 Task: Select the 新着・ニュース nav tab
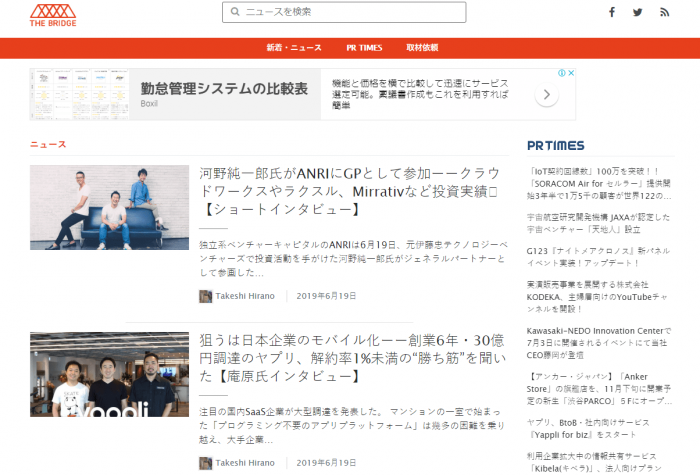(x=294, y=48)
